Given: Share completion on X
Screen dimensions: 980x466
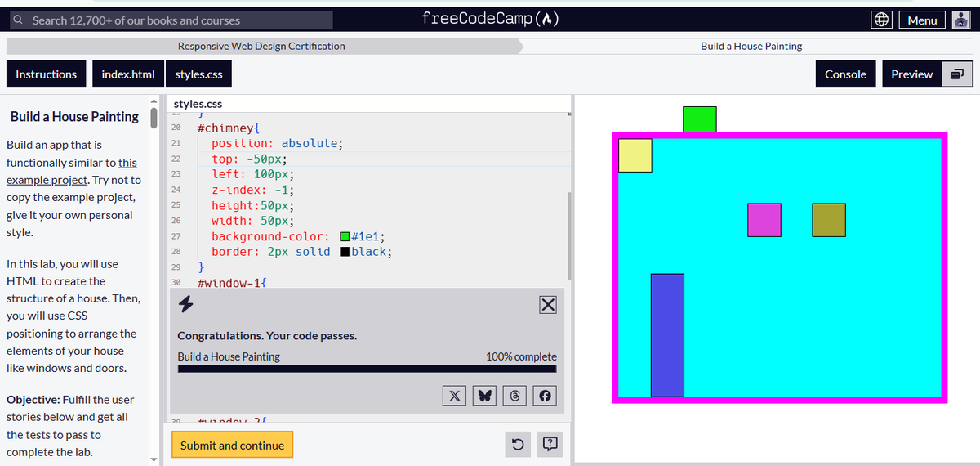Looking at the screenshot, I should pos(455,396).
